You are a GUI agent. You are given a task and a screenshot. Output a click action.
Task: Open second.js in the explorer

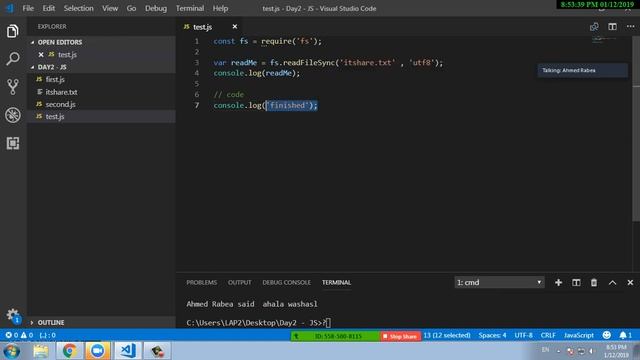point(101,104)
